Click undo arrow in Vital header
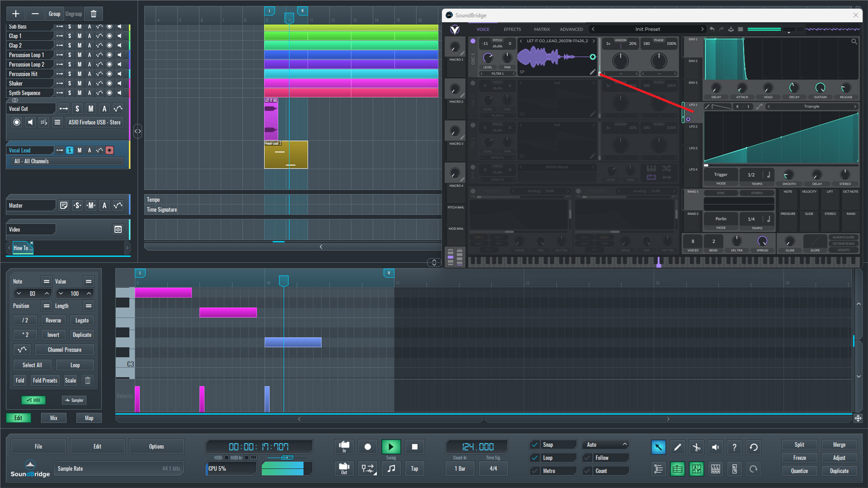This screenshot has height=488, width=868. pos(712,29)
